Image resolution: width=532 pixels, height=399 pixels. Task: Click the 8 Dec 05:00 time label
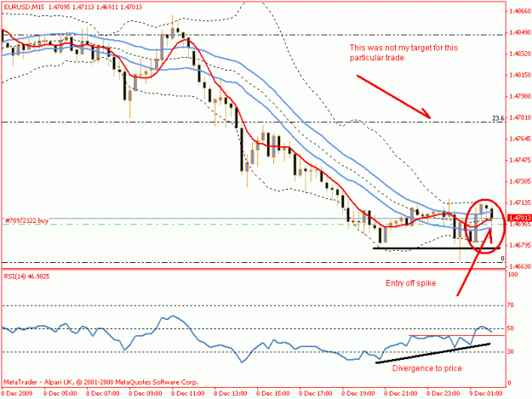click(60, 393)
